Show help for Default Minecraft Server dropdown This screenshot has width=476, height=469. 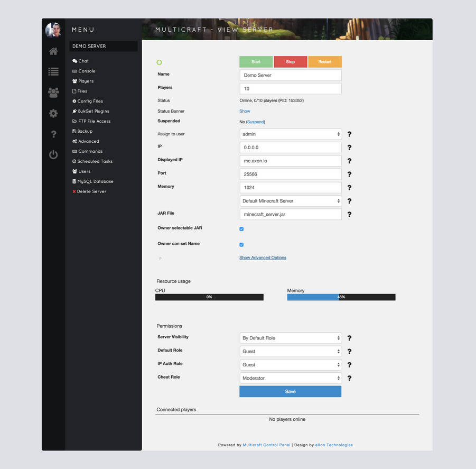click(349, 201)
